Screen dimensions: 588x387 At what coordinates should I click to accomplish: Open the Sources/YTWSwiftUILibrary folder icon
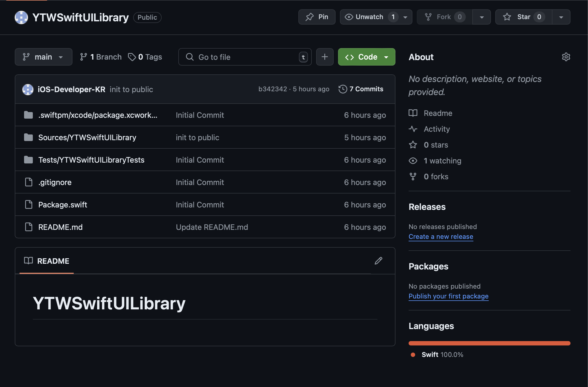coord(28,137)
